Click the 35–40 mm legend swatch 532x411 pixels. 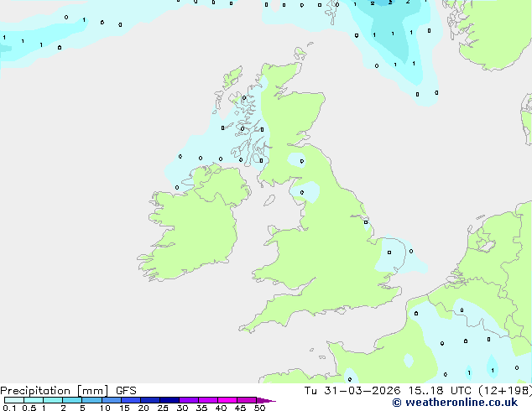pyautogui.click(x=207, y=400)
